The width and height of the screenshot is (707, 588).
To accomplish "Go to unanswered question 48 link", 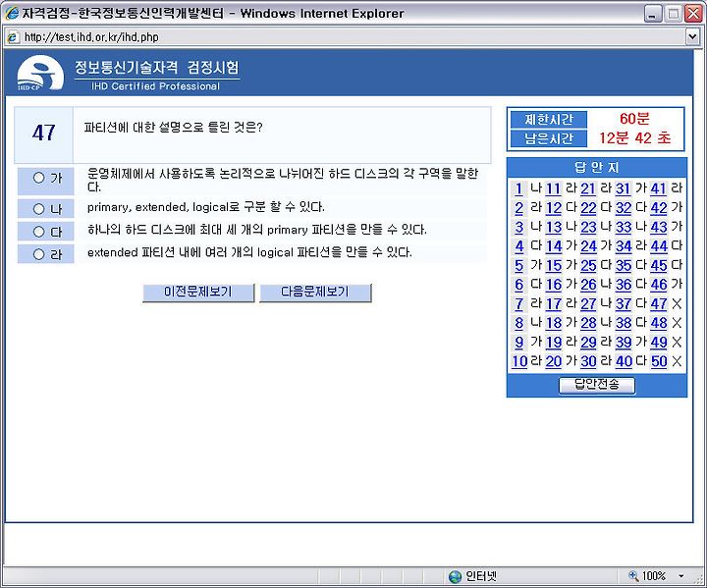I will click(658, 323).
